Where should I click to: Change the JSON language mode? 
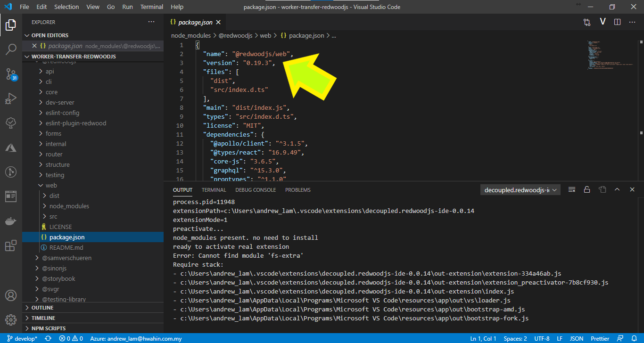(577, 338)
